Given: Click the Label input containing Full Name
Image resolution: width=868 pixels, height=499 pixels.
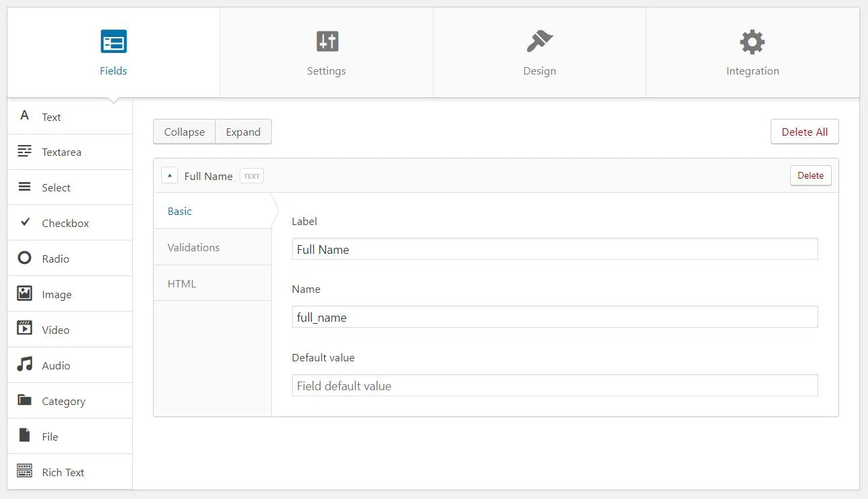Looking at the screenshot, I should tap(554, 249).
